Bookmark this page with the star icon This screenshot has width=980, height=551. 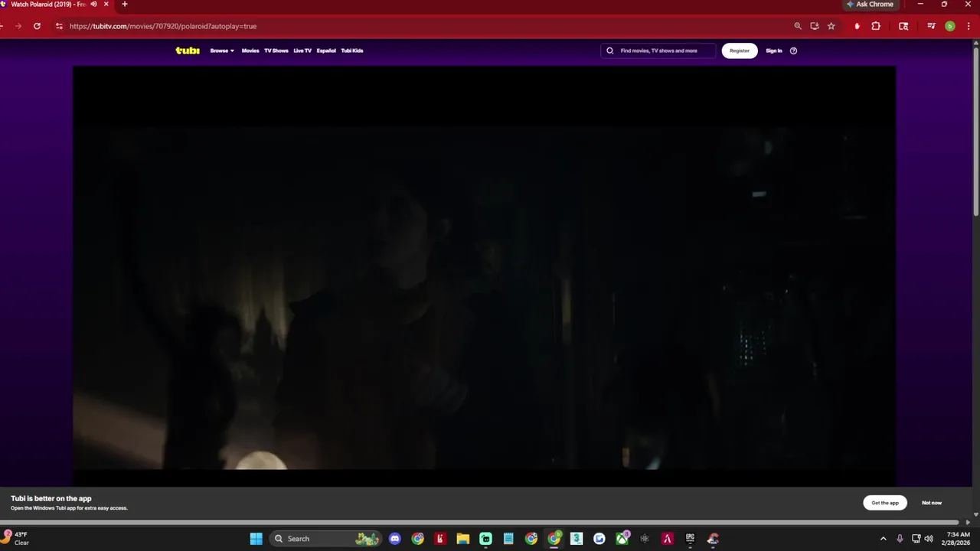point(831,26)
